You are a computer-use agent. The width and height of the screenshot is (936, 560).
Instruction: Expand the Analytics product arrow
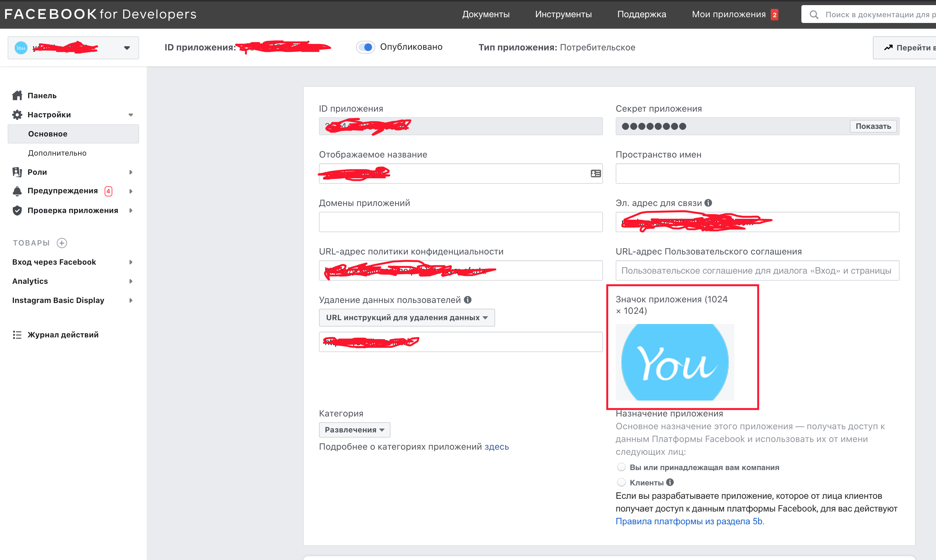coord(130,281)
